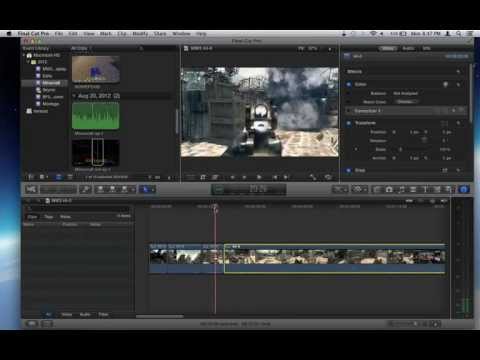Toggle the Color effect blue checkbox
Viewport: 480px width, 360px height.
[x=349, y=84]
